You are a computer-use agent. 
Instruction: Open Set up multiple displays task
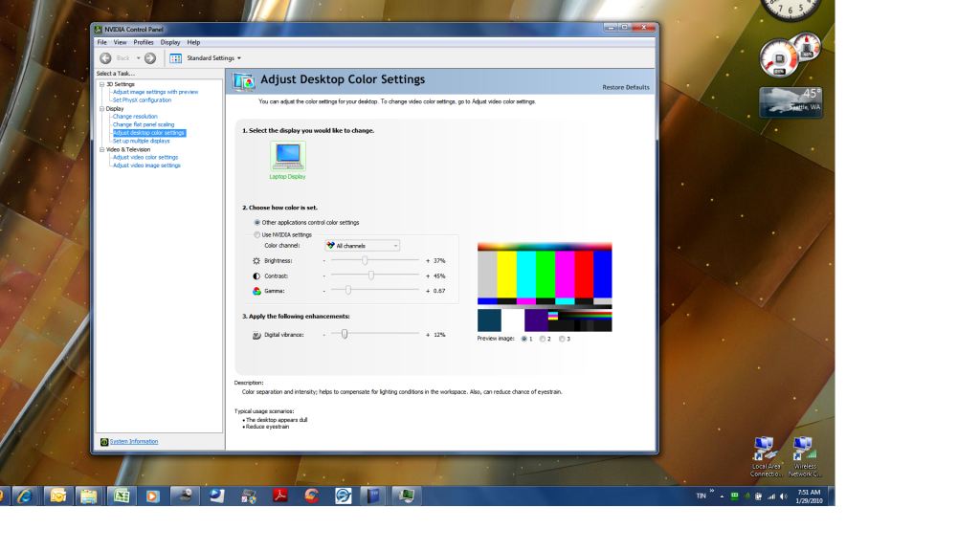click(142, 142)
